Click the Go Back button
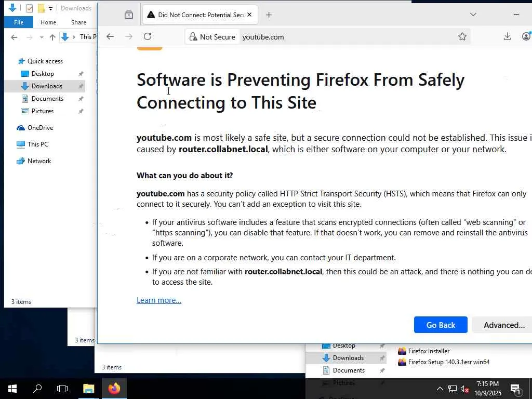The height and width of the screenshot is (399, 532). (441, 325)
